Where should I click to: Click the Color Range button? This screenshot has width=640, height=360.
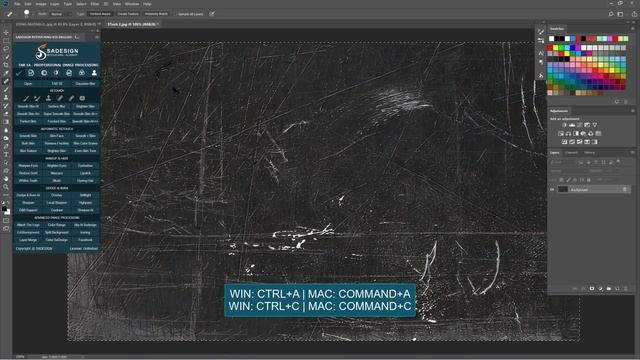[57, 225]
